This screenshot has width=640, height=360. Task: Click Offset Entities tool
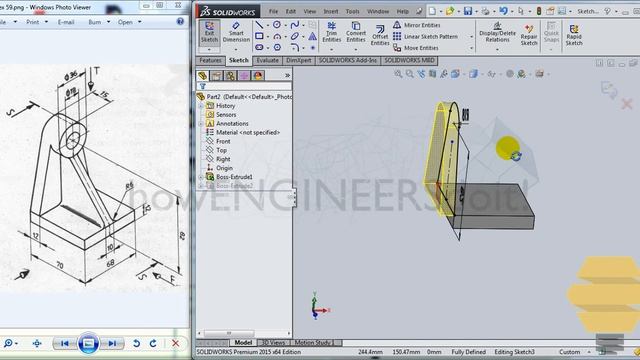pos(380,35)
